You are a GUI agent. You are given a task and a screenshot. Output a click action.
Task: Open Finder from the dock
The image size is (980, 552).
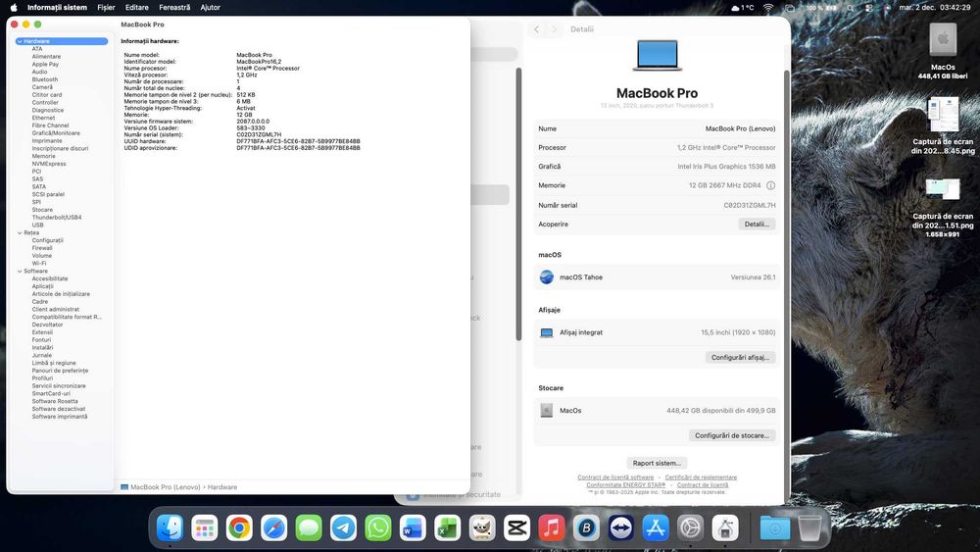pos(170,528)
